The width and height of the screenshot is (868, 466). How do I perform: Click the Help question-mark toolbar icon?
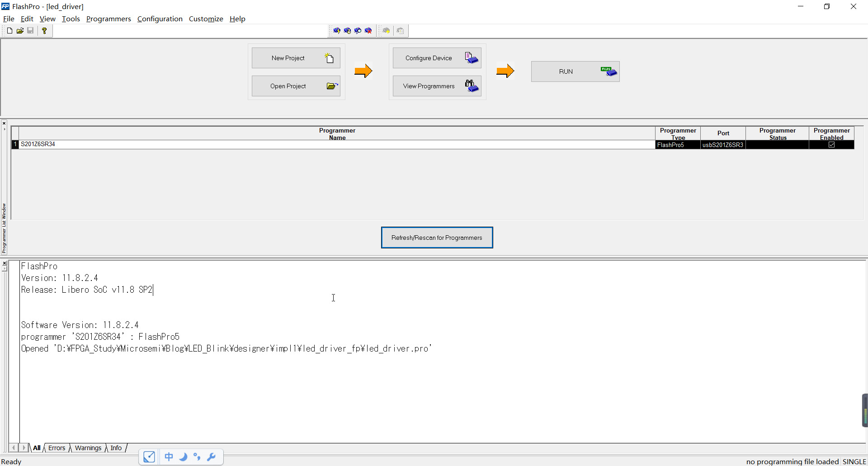(x=44, y=30)
